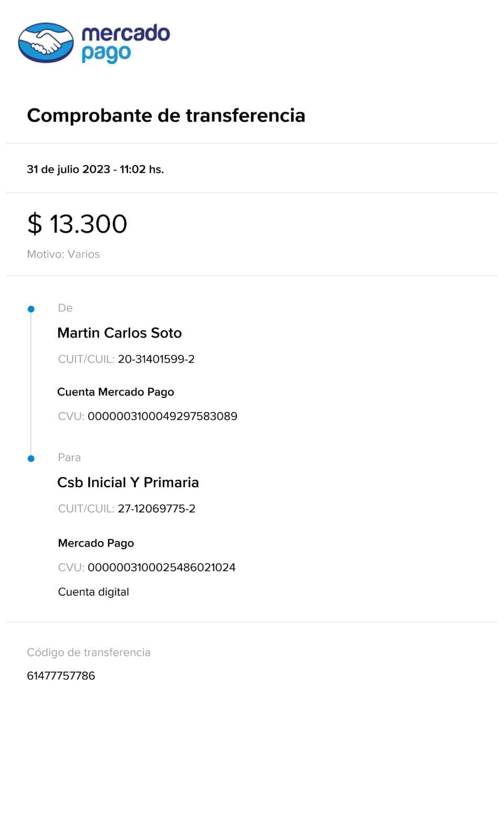Viewport: 504px width, 840px height.
Task: Click the Motivo: Varios text
Action: [x=63, y=254]
